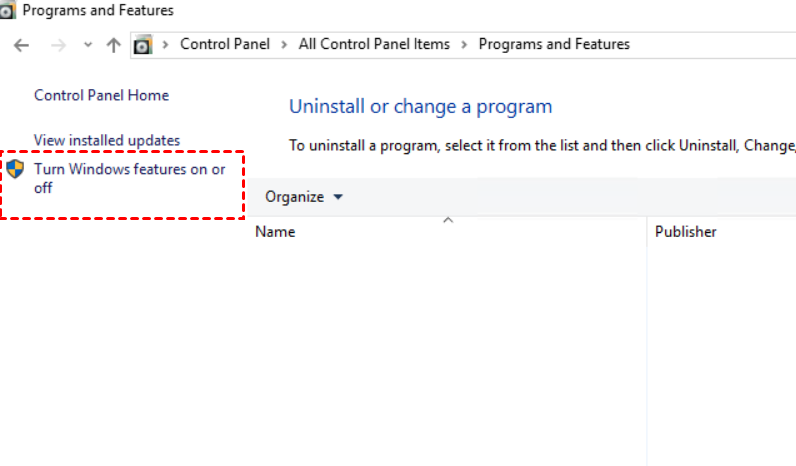Open the Control Panel Home link
This screenshot has width=796, height=466.
pyautogui.click(x=101, y=96)
